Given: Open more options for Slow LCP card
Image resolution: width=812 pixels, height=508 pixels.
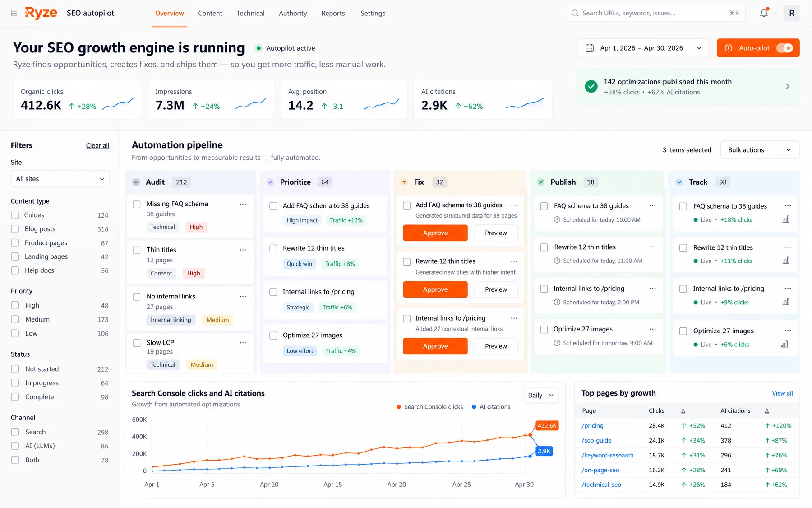Looking at the screenshot, I should (x=243, y=343).
